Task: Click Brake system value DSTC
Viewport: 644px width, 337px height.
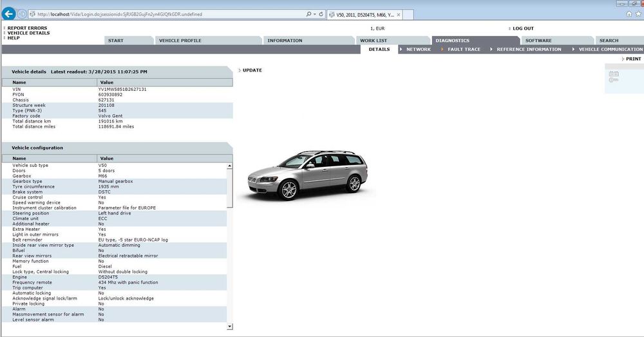Action: click(x=104, y=192)
